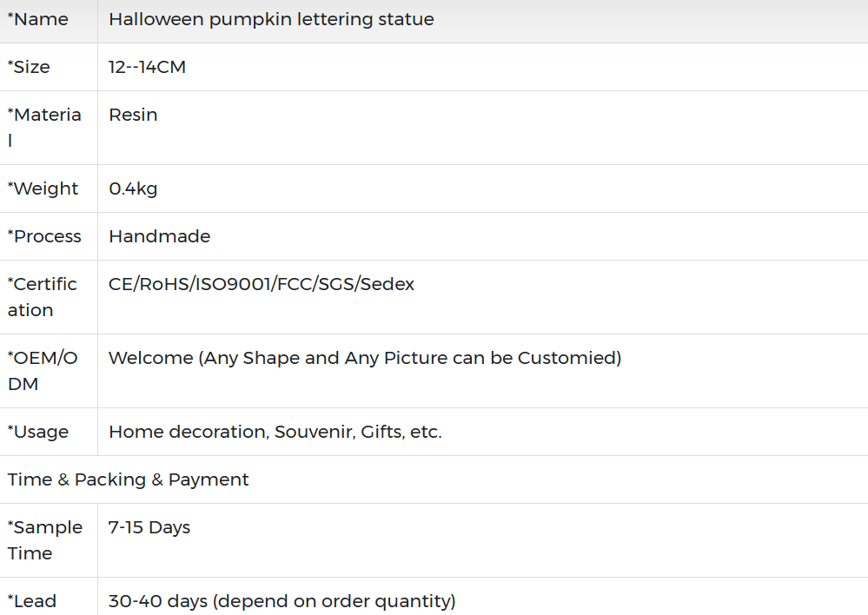Select the "Home decoration, Souvenir, Gifts" text

coord(275,432)
